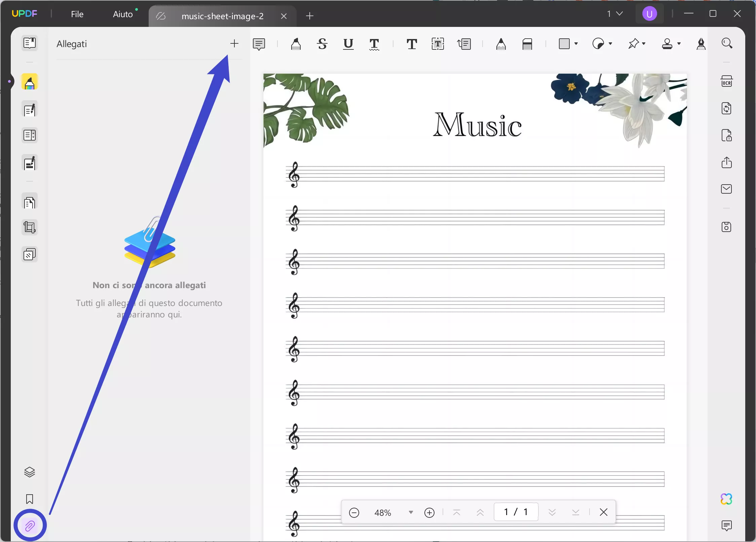
Task: Open the Form preparation mode in sidebar
Action: (30, 135)
